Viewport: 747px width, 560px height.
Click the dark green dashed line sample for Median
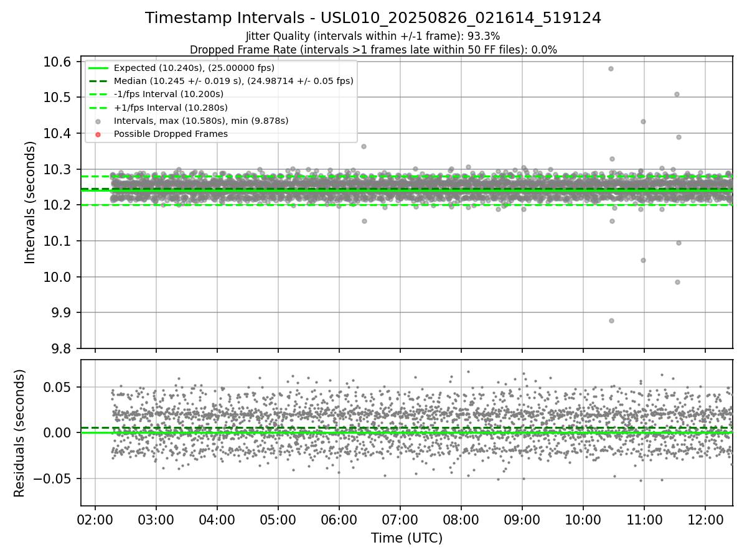pyautogui.click(x=98, y=81)
